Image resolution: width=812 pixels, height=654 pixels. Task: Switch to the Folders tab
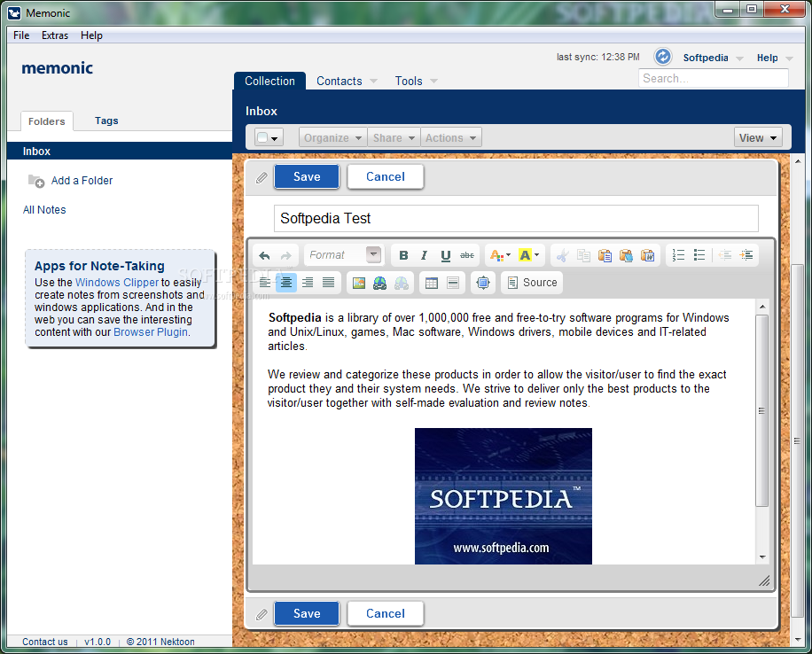coord(47,121)
